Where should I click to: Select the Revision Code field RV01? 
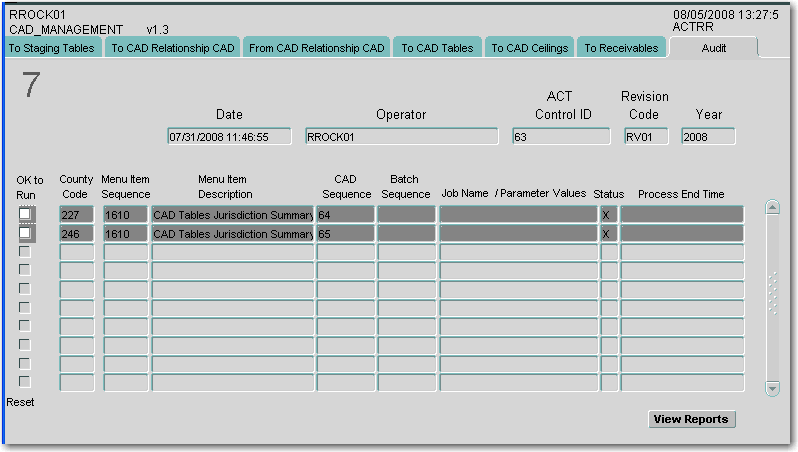646,137
